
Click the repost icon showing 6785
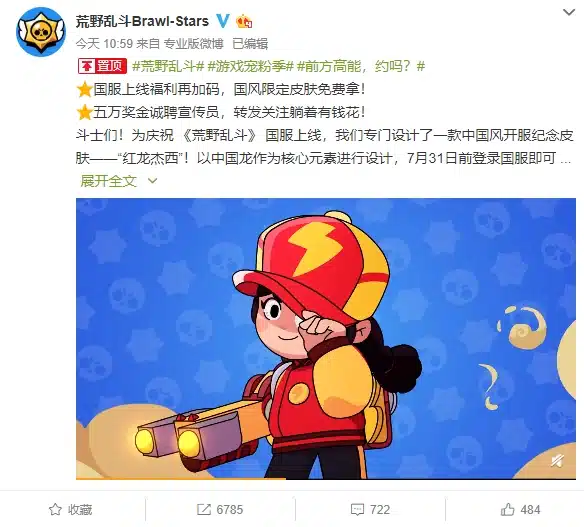204,509
